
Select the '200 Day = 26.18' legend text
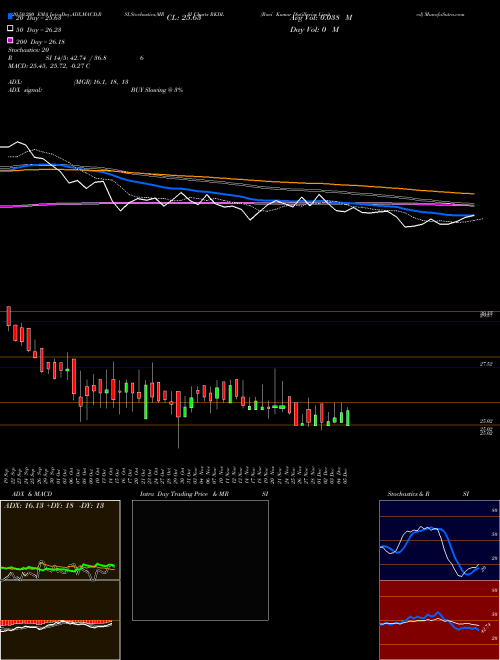(x=40, y=41)
